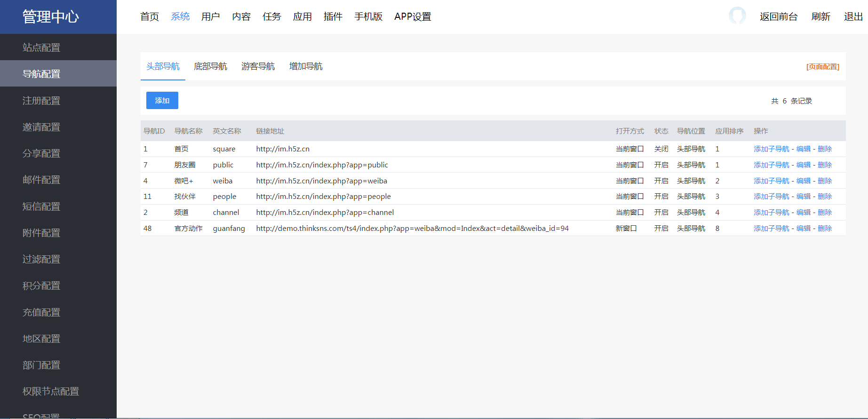Screen dimensions: 868x419
Task: Delete the 官方动作 navigation entry
Action: click(824, 229)
